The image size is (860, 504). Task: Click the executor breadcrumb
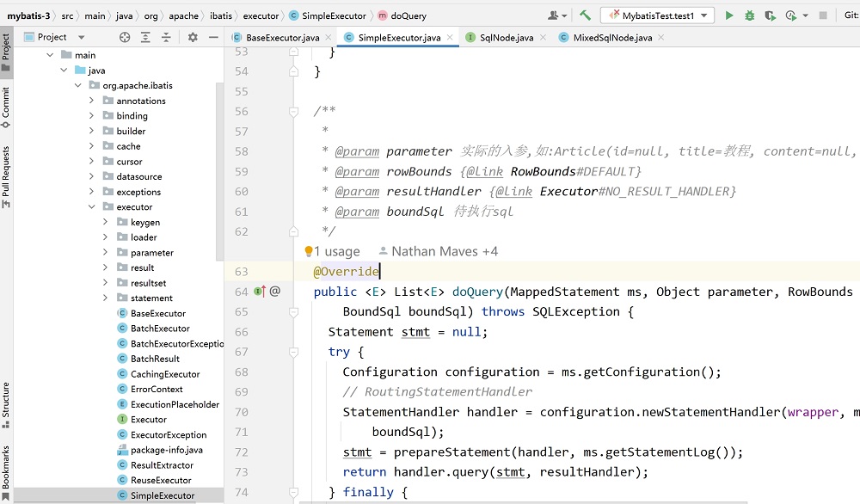(261, 15)
